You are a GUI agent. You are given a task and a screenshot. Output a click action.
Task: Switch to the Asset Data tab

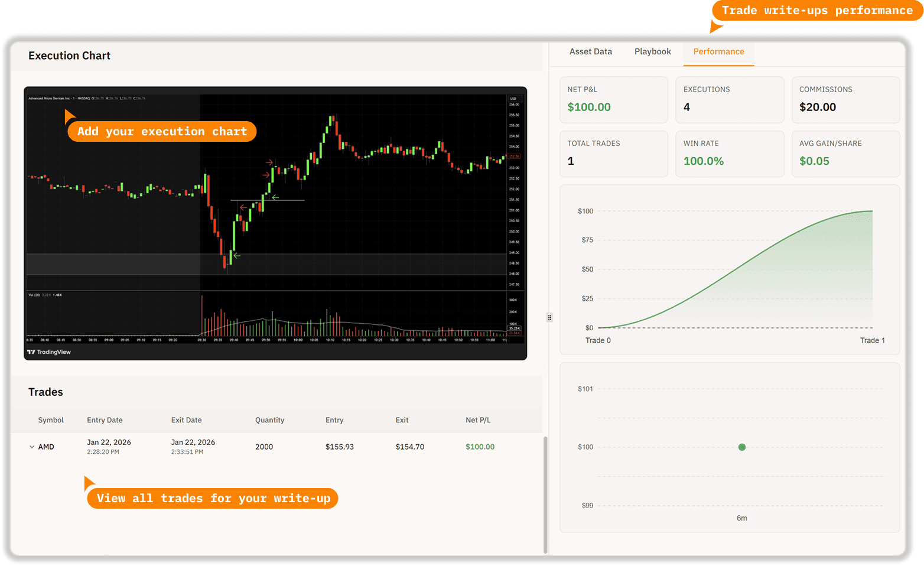coord(590,51)
